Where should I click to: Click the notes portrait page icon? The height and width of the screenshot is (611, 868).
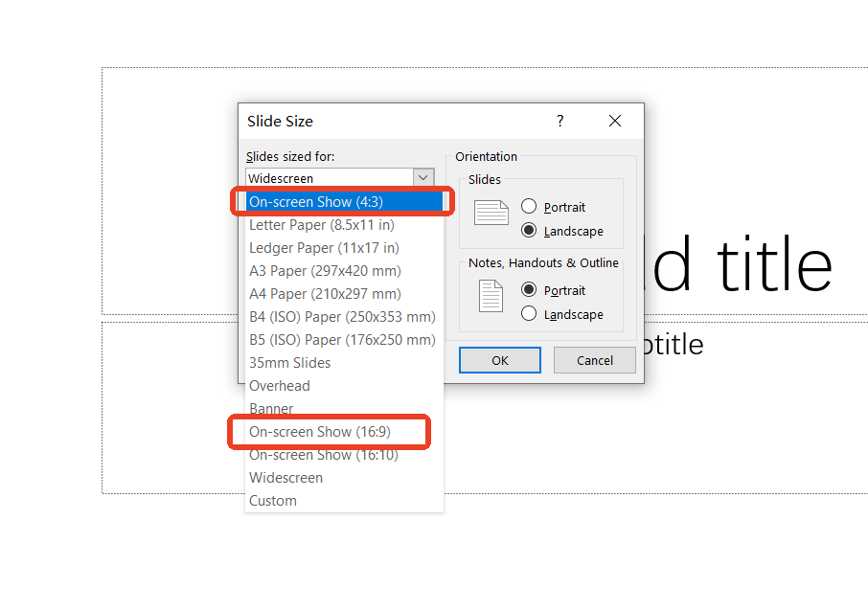tap(491, 296)
